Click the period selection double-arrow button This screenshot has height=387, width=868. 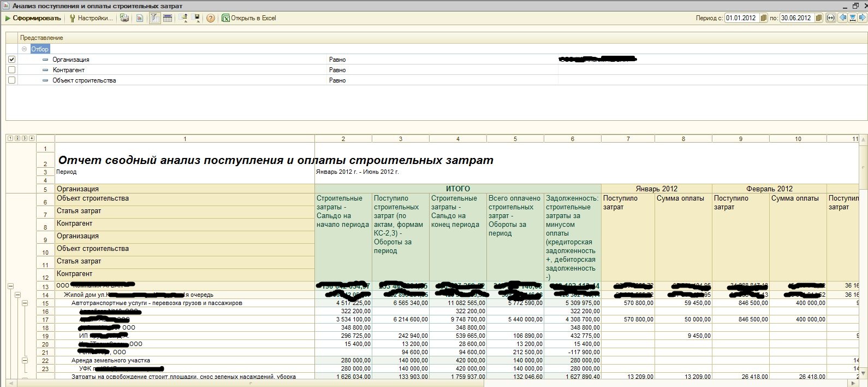(x=831, y=18)
